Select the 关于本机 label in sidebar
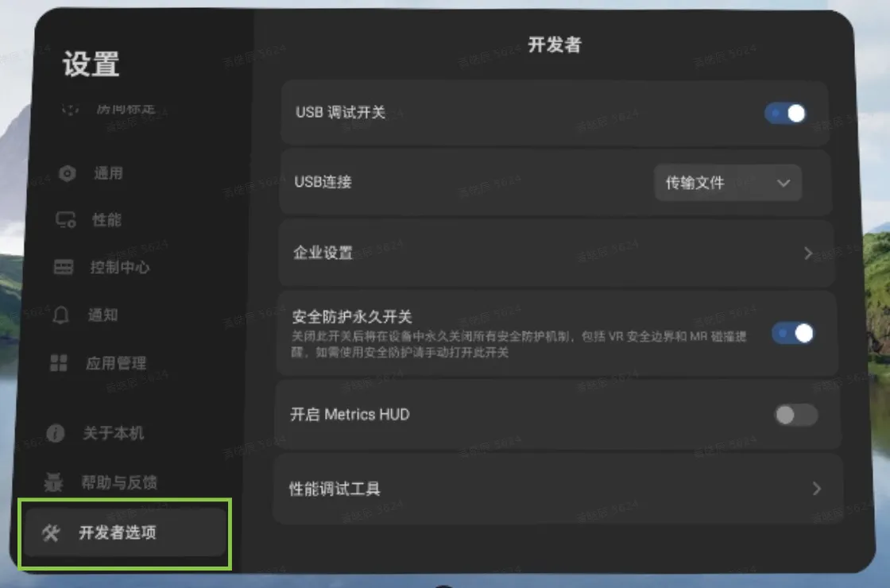The height and width of the screenshot is (588, 890). point(114,434)
